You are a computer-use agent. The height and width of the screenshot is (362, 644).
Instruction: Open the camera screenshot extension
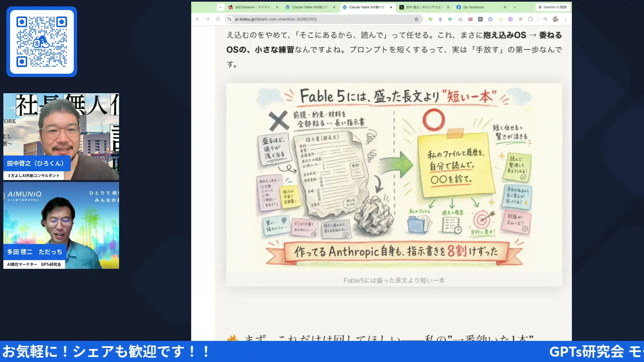[x=460, y=19]
